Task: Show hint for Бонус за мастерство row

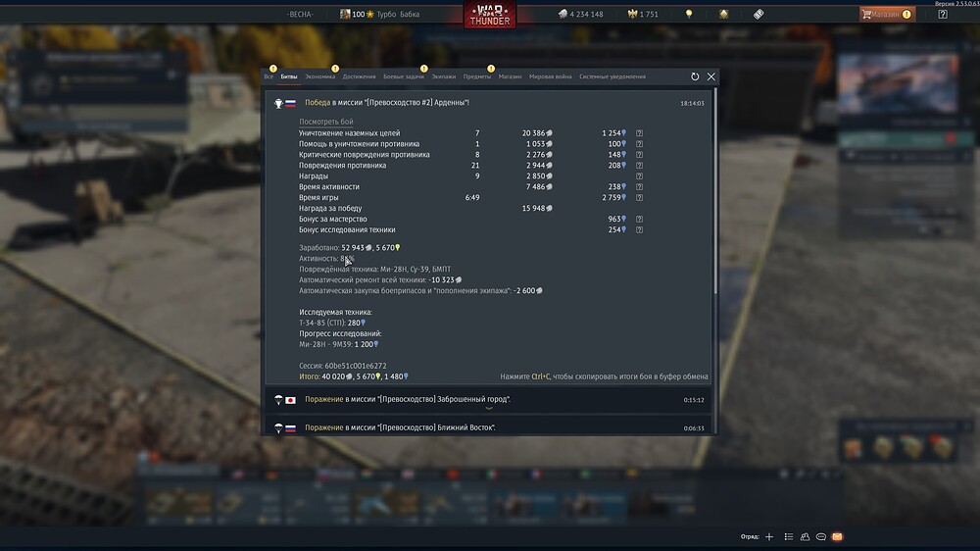Action: pyautogui.click(x=639, y=220)
